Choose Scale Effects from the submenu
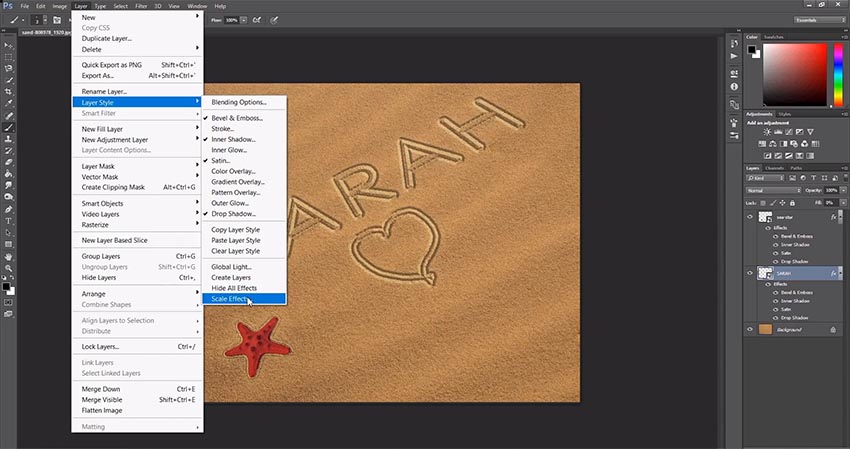The width and height of the screenshot is (850, 449). [229, 298]
